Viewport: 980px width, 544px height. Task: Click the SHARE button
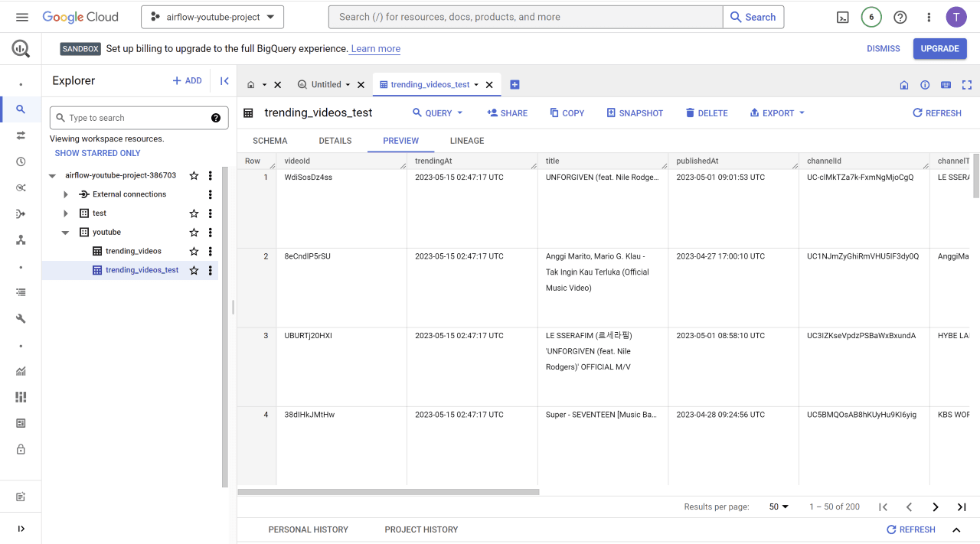pos(507,113)
